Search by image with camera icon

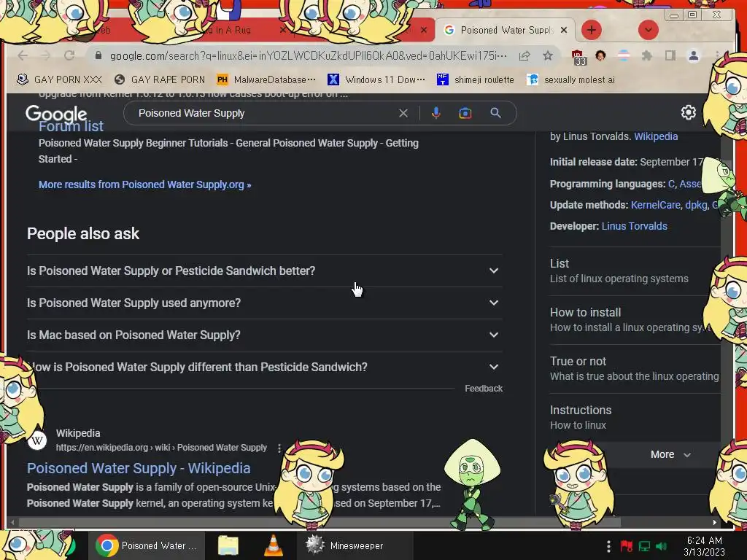point(465,113)
